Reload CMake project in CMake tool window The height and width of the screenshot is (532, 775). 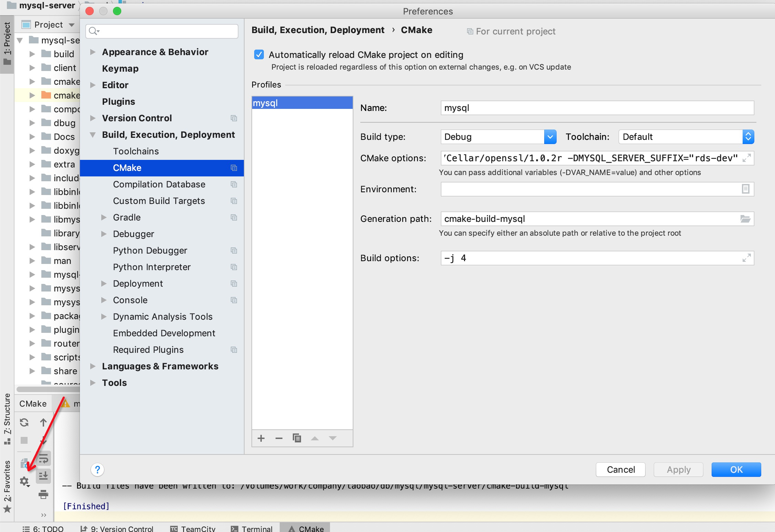(x=24, y=422)
